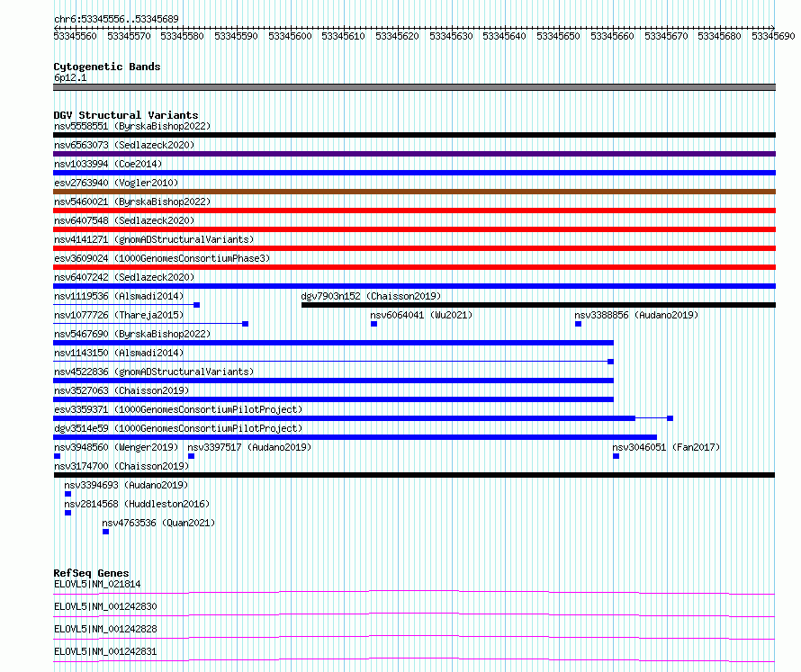Open variant nsv3388856 (Audano2019)
801x672 pixels.
pos(636,315)
